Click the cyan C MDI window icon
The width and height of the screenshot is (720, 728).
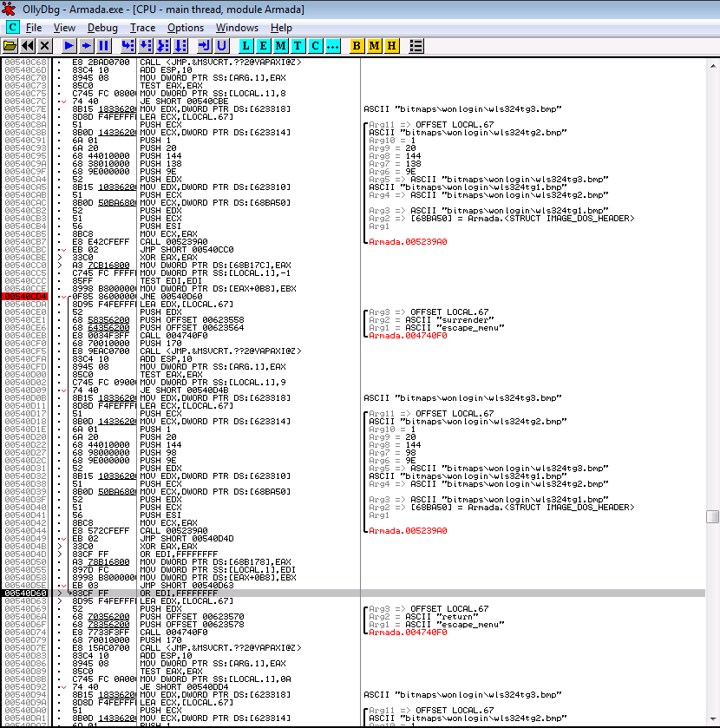tap(12, 28)
